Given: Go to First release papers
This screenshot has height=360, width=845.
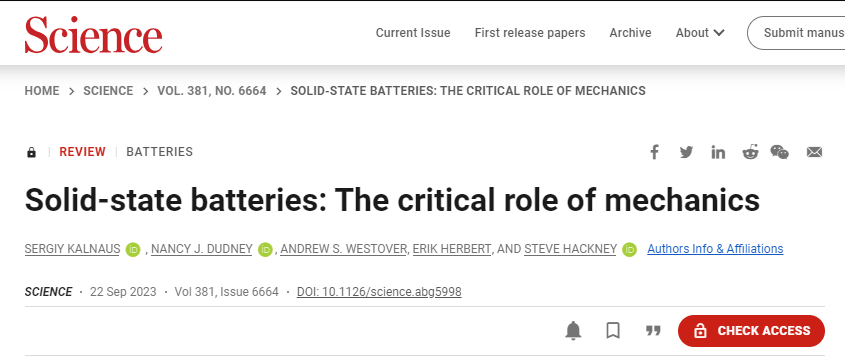Looking at the screenshot, I should click(530, 33).
